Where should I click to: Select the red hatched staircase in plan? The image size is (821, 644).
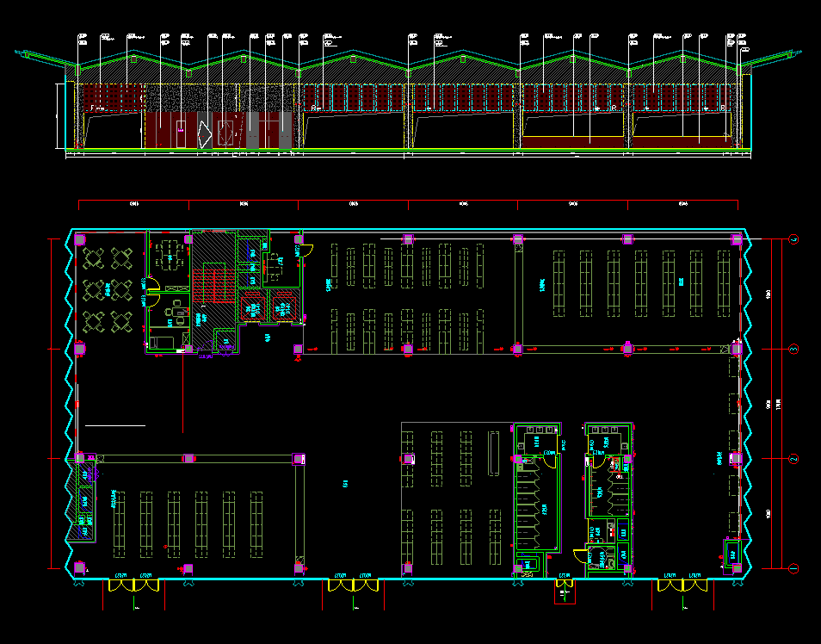[x=213, y=285]
